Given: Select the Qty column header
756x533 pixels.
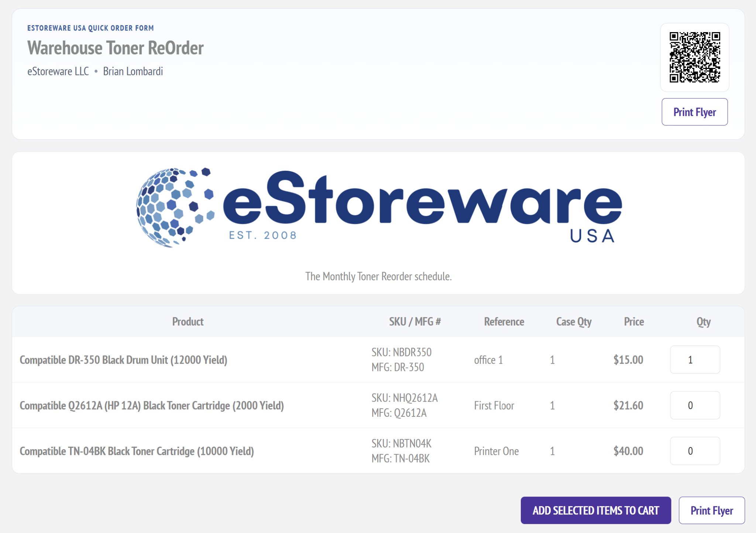Looking at the screenshot, I should pos(704,322).
